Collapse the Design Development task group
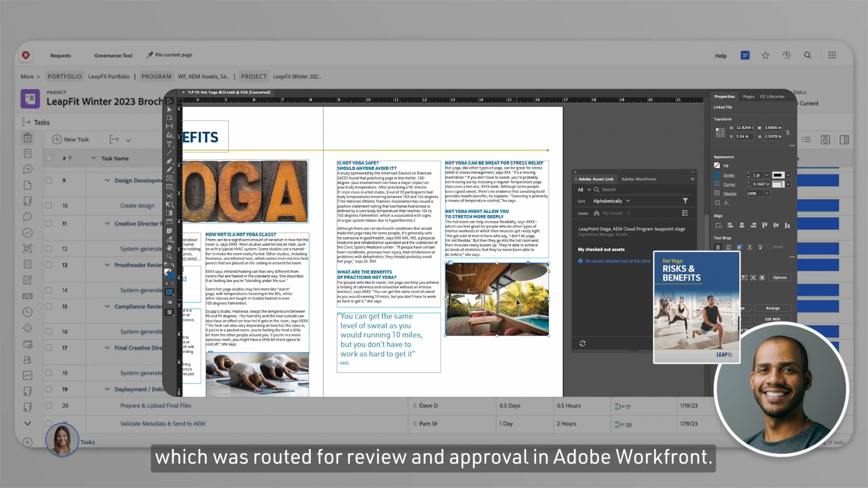The width and height of the screenshot is (868, 488). click(107, 180)
